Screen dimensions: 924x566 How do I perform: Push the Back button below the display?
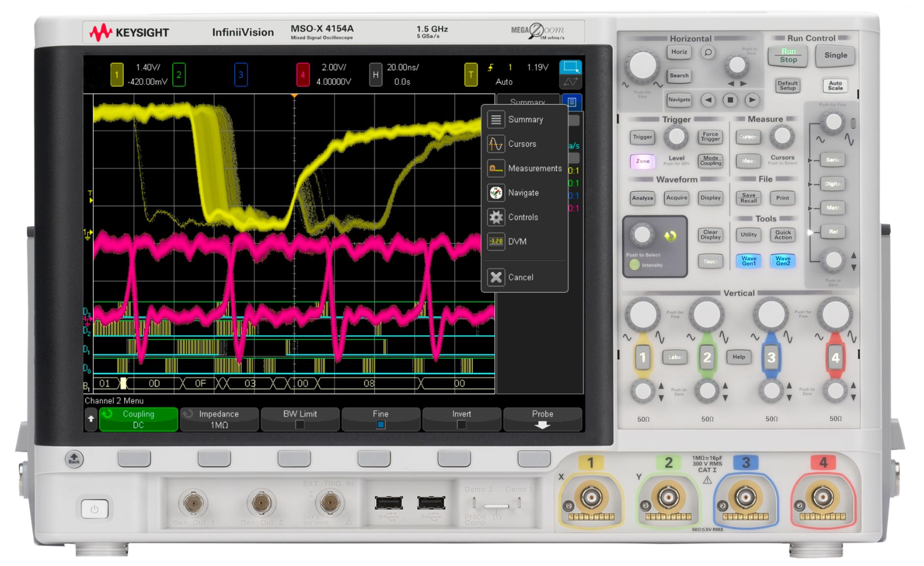click(x=74, y=459)
